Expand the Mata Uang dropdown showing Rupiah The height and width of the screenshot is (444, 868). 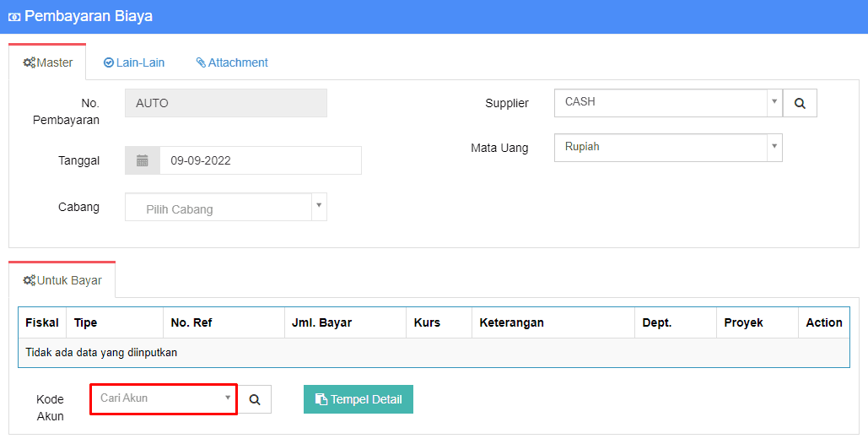pyautogui.click(x=667, y=147)
